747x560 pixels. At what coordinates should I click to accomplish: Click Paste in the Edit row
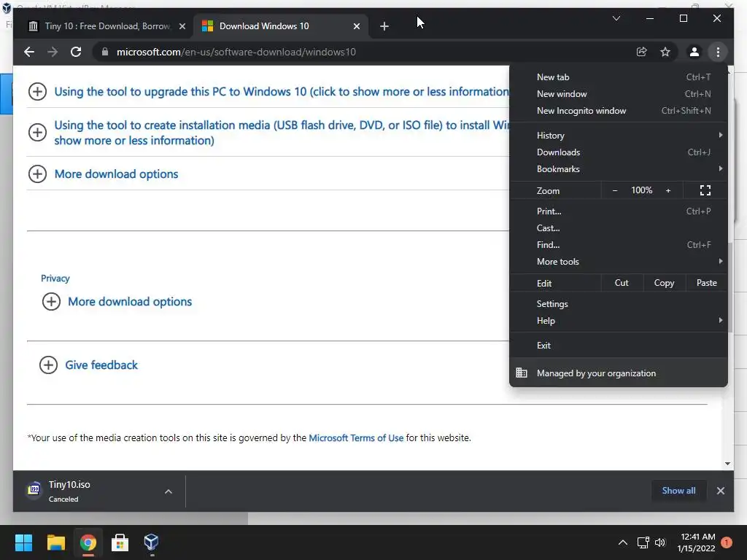coord(706,283)
